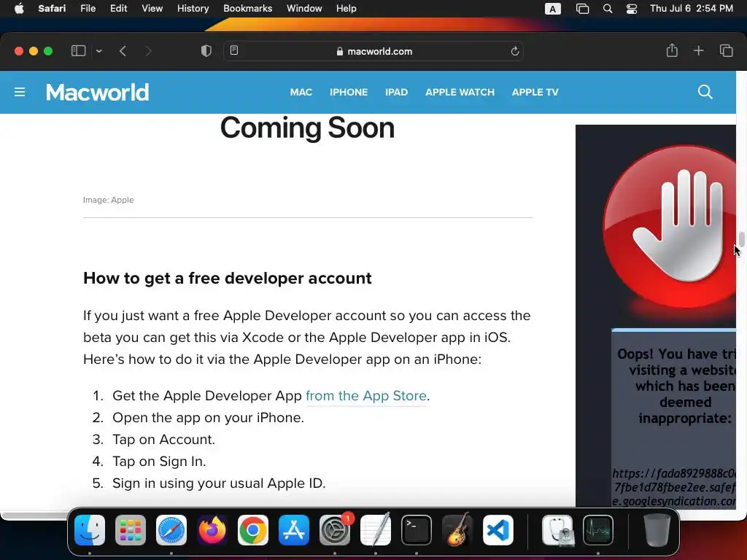This screenshot has height=560, width=747.
Task: Open the File menu
Action: (x=88, y=9)
